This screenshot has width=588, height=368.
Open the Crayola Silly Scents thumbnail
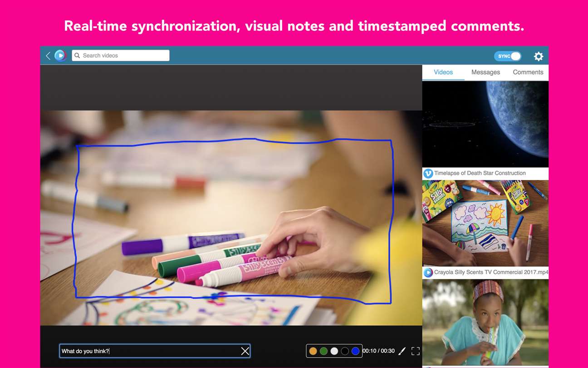click(x=485, y=223)
